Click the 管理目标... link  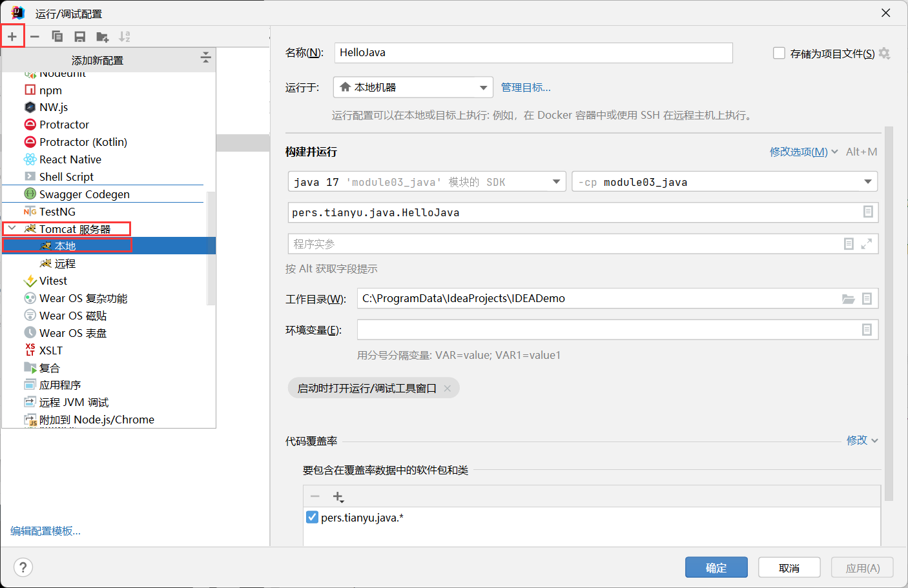526,87
